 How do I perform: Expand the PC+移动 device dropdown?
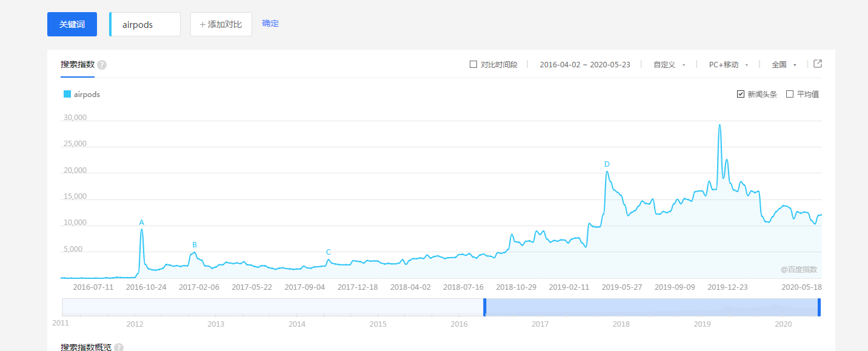(729, 65)
